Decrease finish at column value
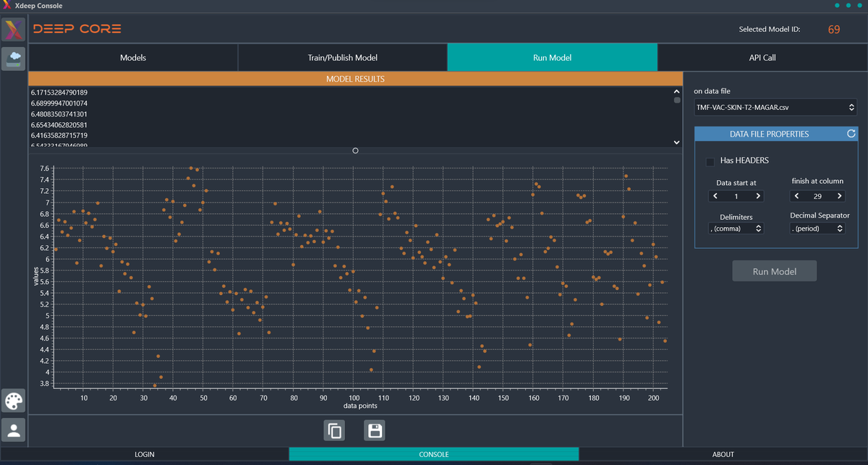The height and width of the screenshot is (465, 868). 796,196
